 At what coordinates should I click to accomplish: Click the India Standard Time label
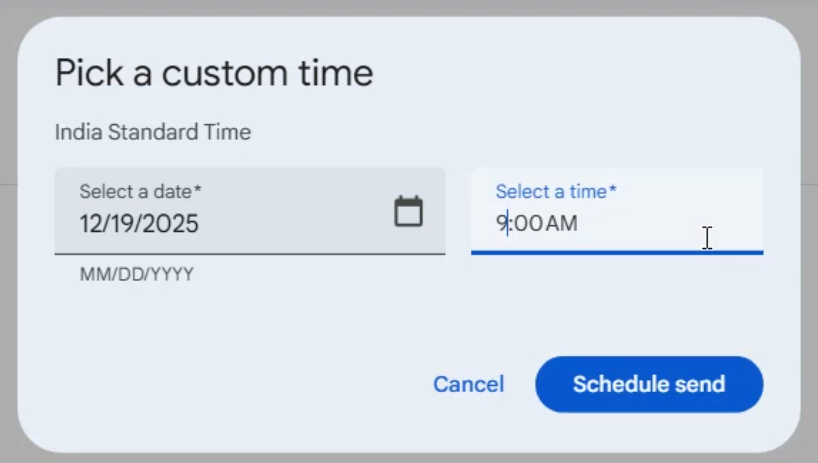153,132
